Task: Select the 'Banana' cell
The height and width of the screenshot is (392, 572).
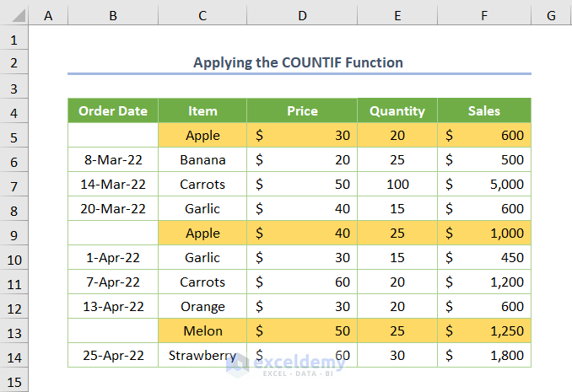Action: point(202,160)
